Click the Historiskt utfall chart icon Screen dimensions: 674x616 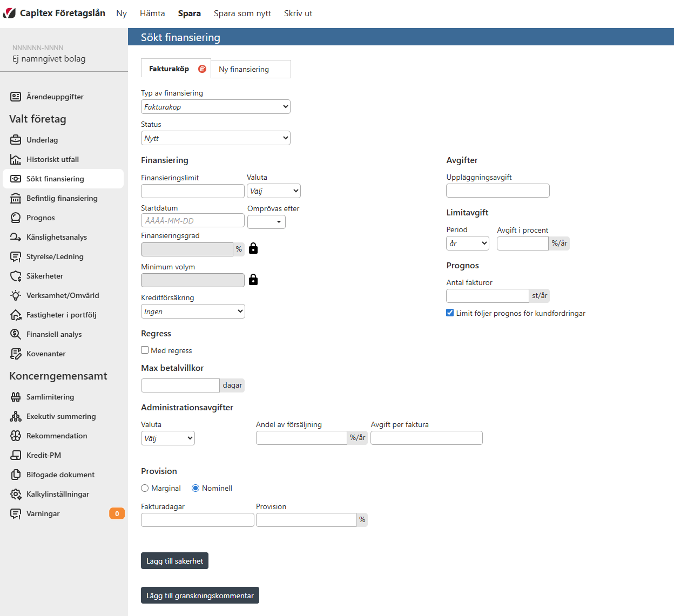(16, 159)
